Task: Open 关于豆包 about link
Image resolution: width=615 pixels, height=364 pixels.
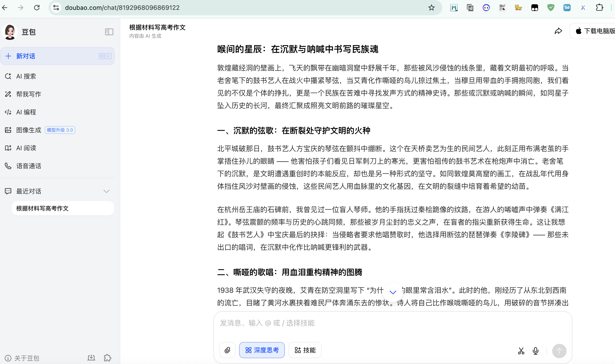Action: click(26, 358)
